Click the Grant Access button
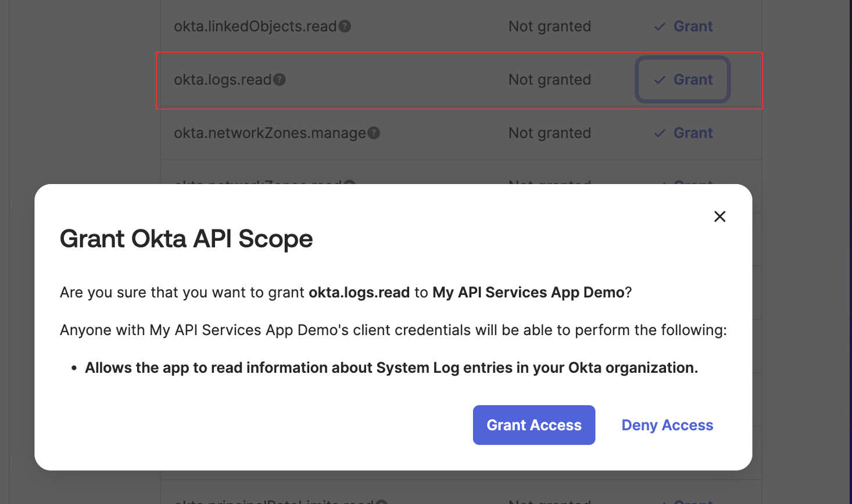The image size is (852, 504). (534, 425)
